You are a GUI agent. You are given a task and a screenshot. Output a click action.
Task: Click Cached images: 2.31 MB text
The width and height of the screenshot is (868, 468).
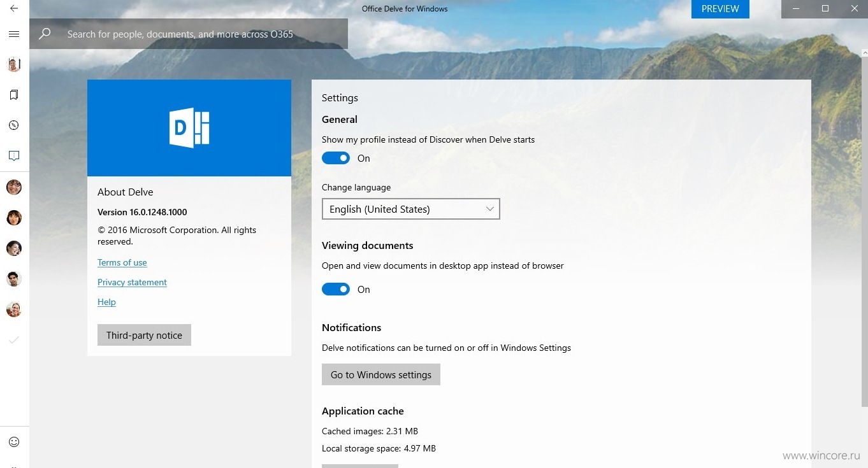[370, 431]
